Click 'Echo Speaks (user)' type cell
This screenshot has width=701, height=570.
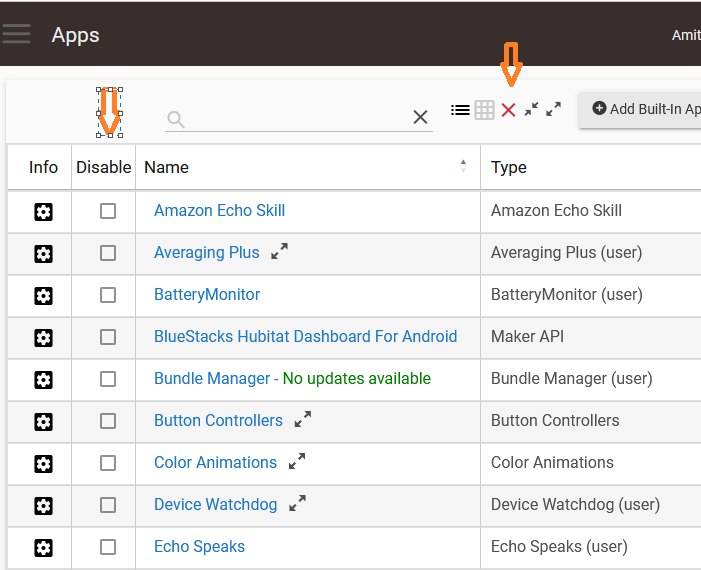[559, 547]
